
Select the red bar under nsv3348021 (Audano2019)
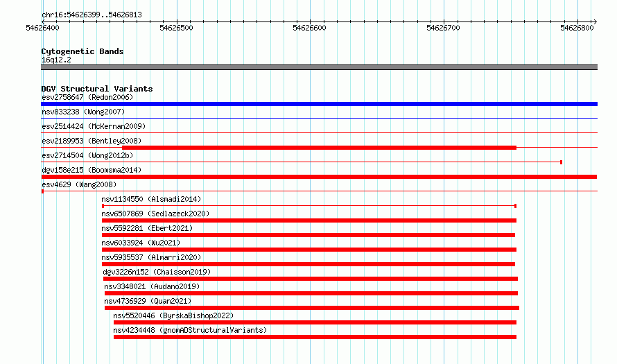311,293
